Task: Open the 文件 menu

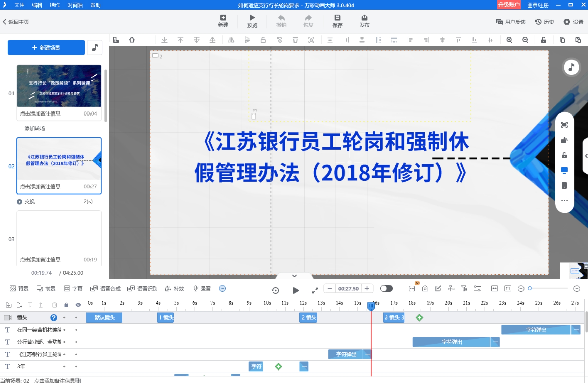Action: point(19,5)
